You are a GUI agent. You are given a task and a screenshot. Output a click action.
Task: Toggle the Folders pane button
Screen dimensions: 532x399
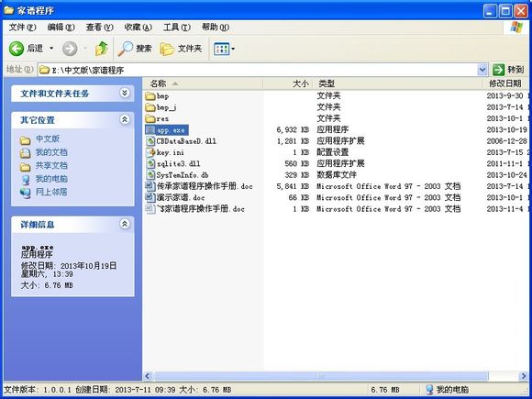[x=181, y=49]
